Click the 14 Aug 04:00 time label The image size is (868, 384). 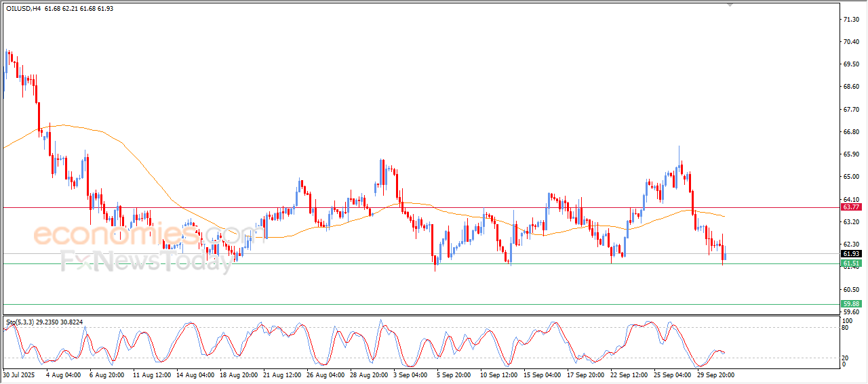tap(195, 375)
